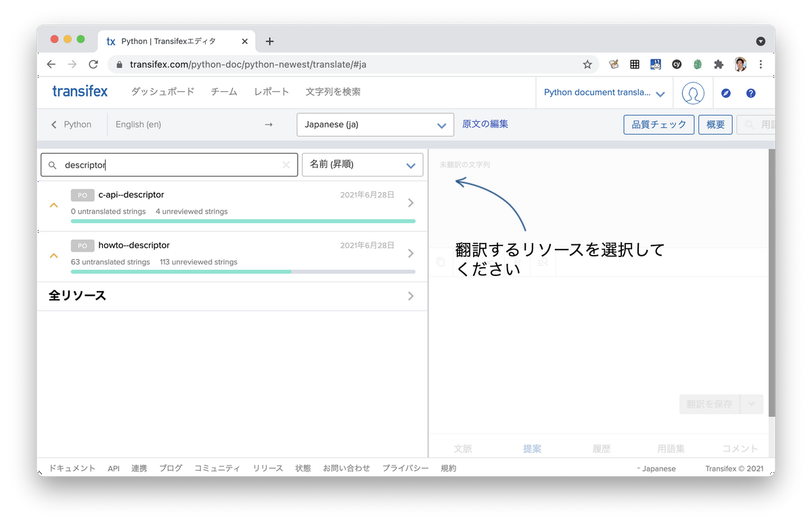Click the howto--descriptor progress bar

tap(243, 272)
